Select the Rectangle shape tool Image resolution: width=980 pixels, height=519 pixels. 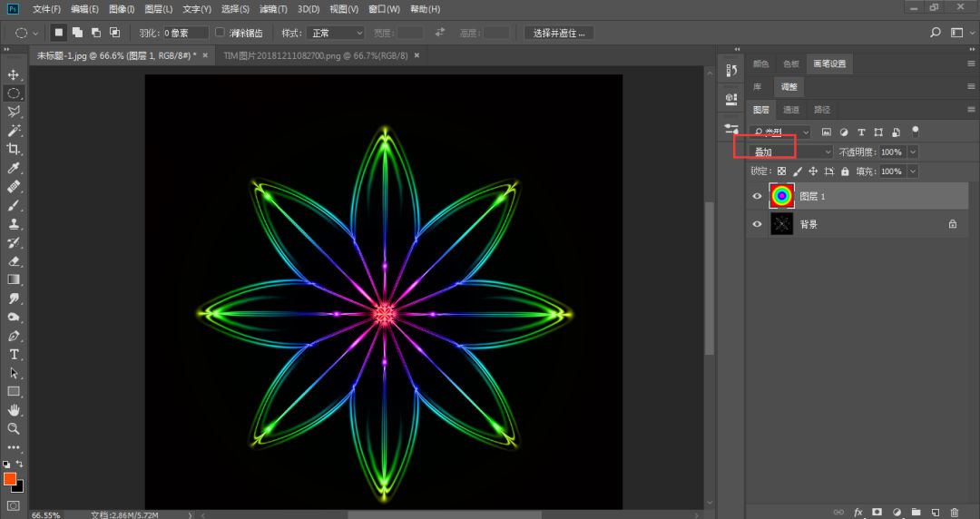[x=13, y=391]
